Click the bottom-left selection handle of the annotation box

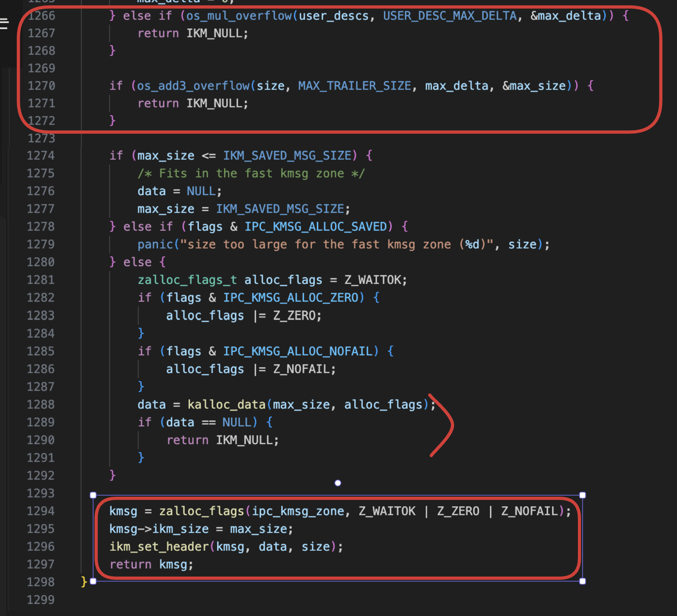pyautogui.click(x=93, y=581)
